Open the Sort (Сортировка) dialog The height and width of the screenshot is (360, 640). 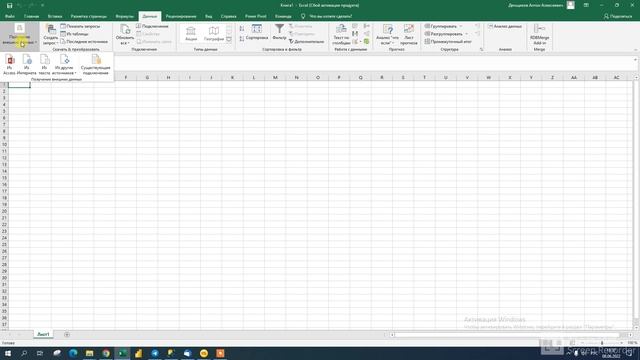(257, 32)
